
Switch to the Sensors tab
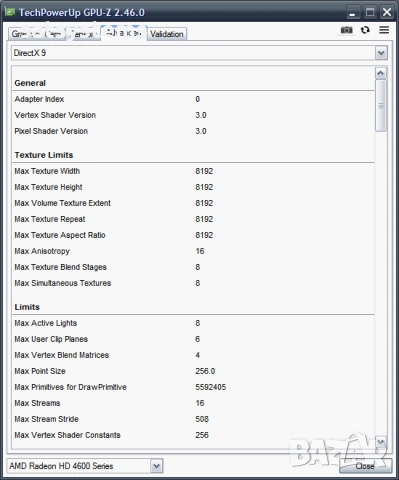tap(83, 34)
